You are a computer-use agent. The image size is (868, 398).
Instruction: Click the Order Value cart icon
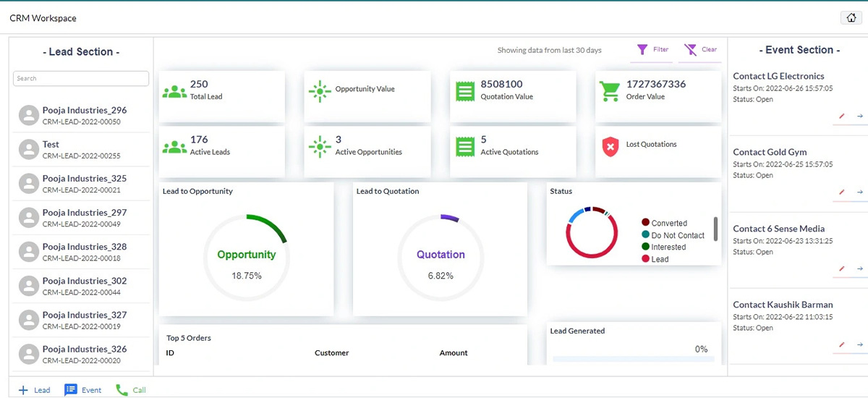coord(610,91)
